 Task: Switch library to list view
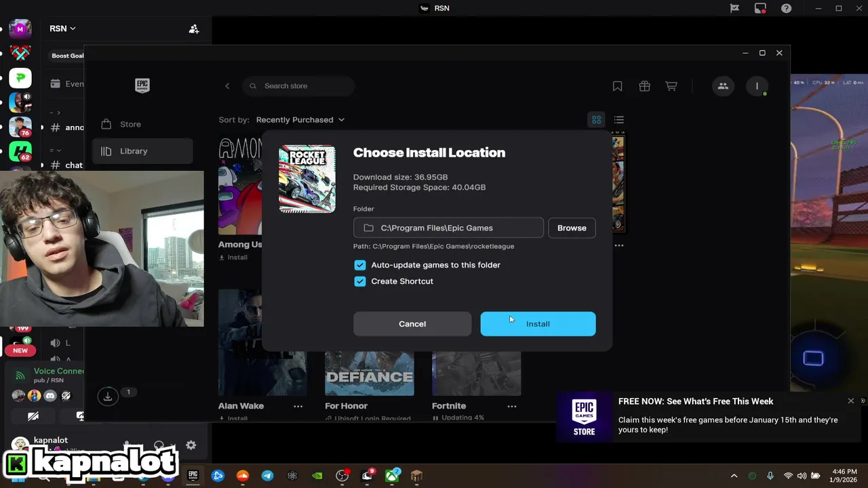(619, 120)
